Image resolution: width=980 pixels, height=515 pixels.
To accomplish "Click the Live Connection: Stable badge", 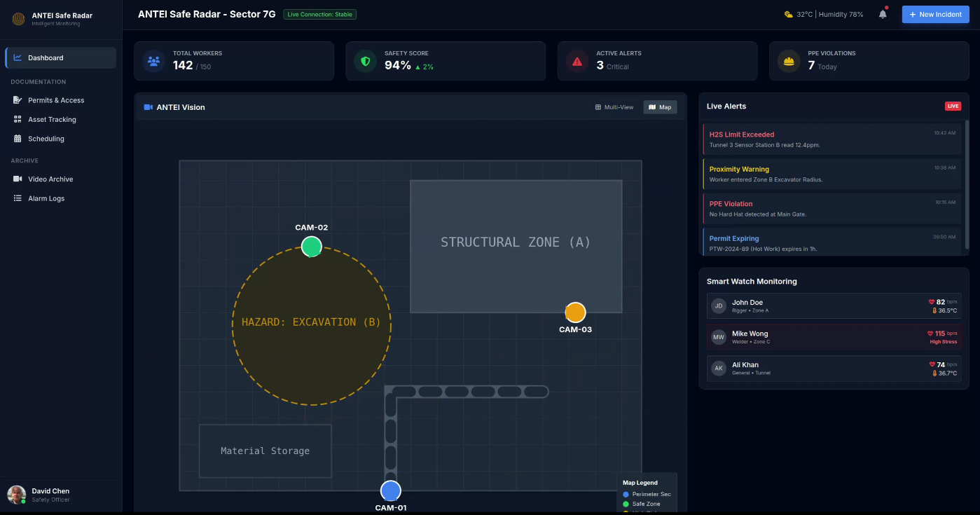I will (x=320, y=14).
